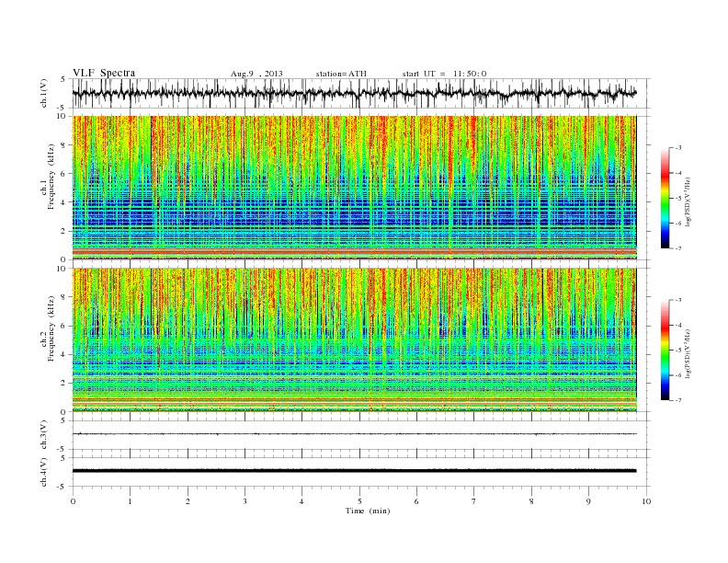Click the "ch.3(V)" axis label
This screenshot has height=563, width=728.
44,435
